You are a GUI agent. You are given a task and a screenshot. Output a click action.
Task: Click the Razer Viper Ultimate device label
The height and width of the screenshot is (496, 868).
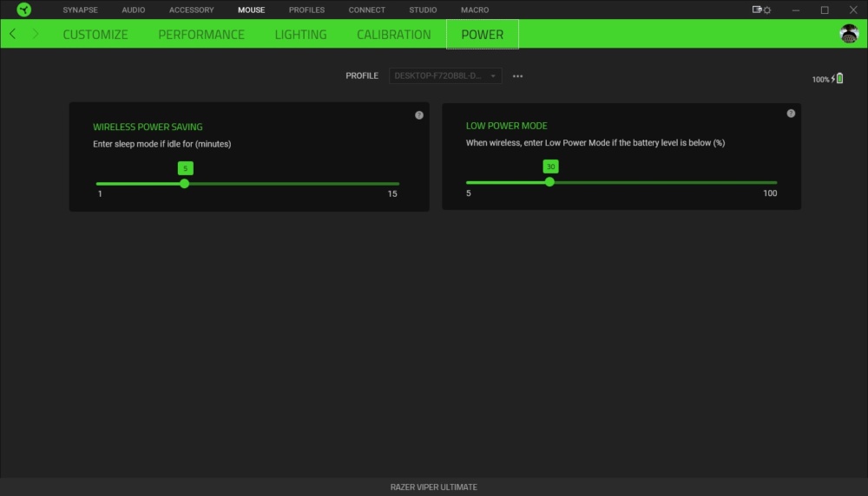tap(433, 487)
